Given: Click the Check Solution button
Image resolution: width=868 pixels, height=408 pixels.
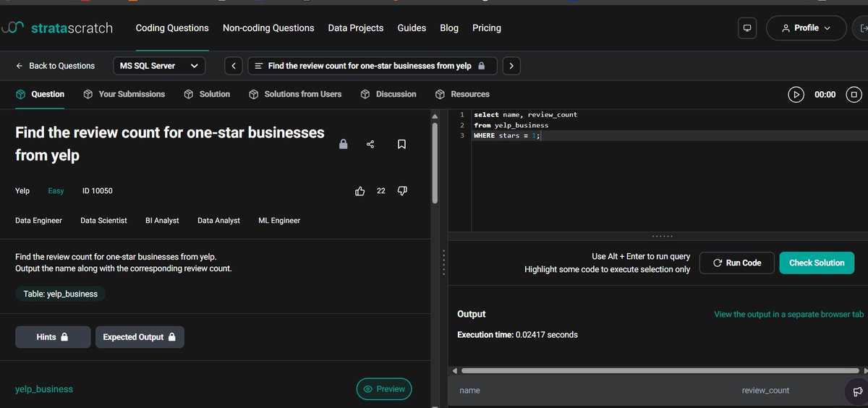Looking at the screenshot, I should coord(817,263).
